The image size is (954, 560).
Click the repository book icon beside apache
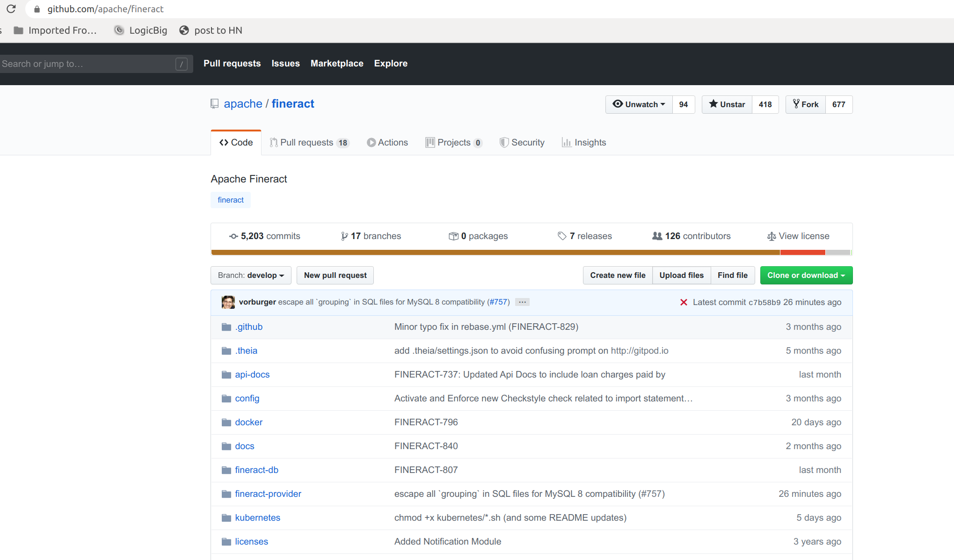214,104
